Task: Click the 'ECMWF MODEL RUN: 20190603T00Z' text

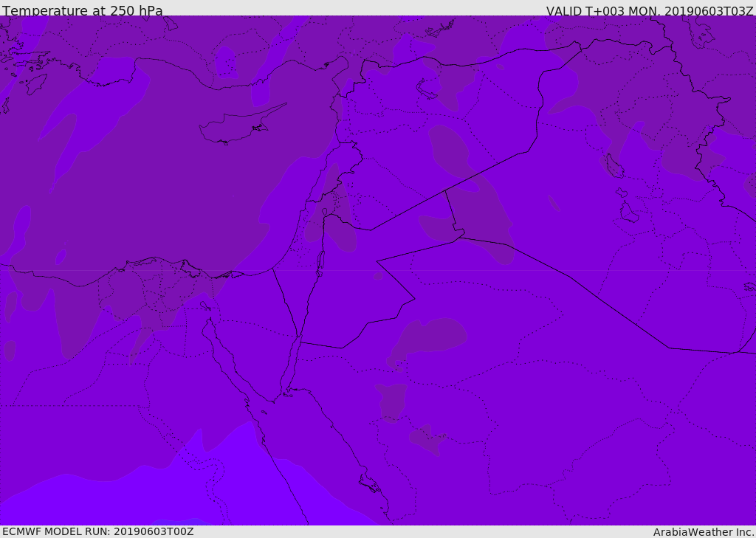Action: pos(98,531)
